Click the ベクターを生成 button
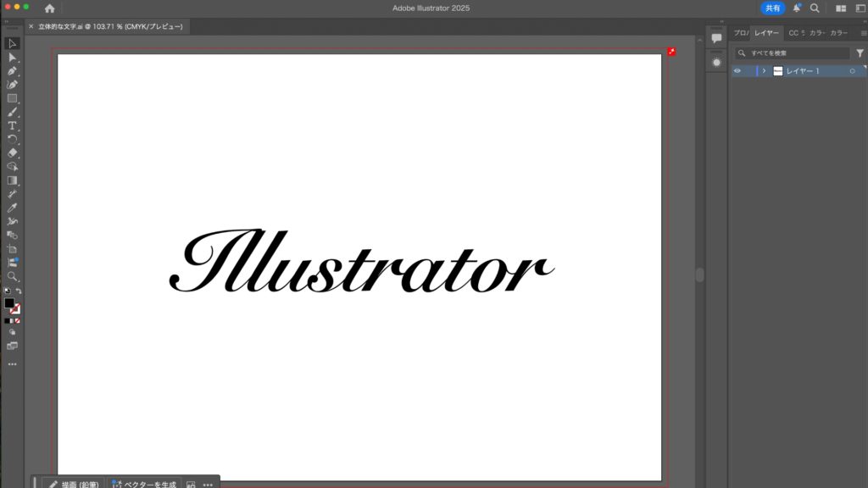This screenshot has height=488, width=868. [144, 485]
